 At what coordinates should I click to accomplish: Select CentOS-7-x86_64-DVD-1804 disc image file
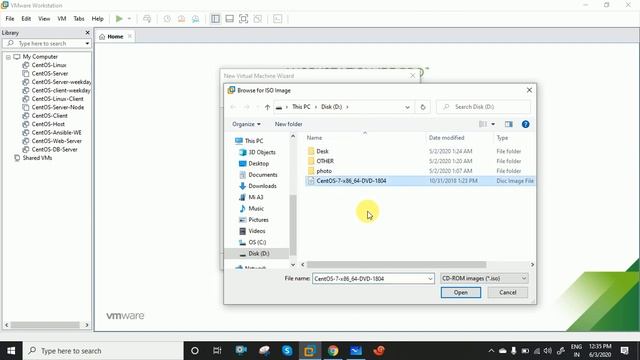pos(420,181)
